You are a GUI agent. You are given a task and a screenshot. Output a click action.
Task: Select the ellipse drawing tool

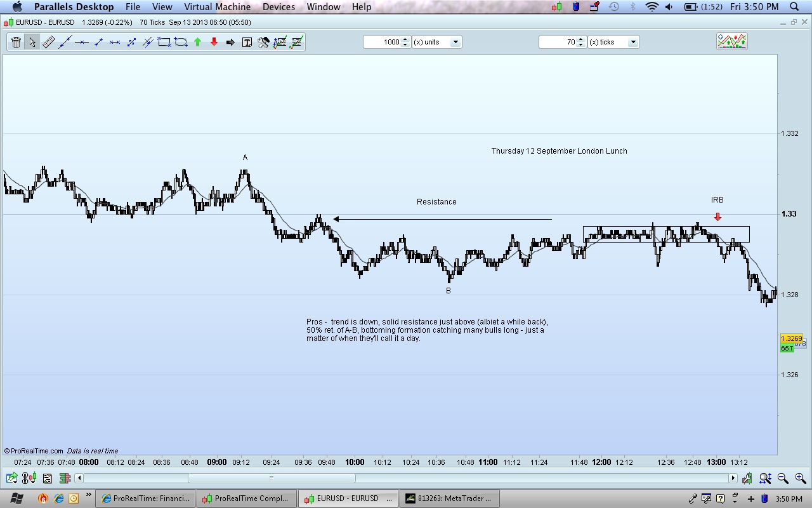click(181, 42)
